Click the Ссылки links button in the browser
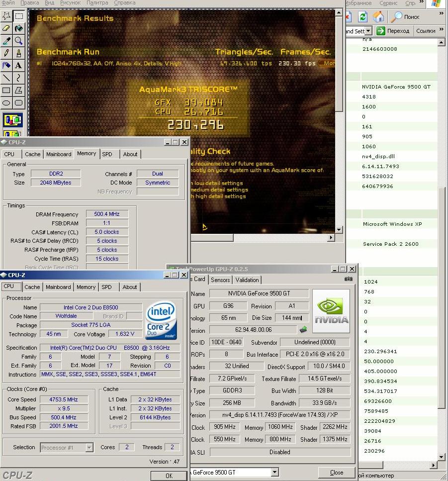448x481 pixels. pos(426,31)
